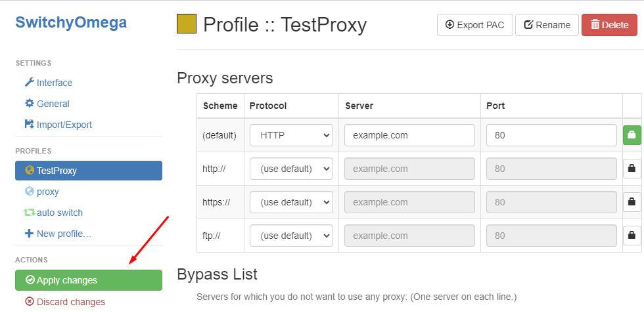This screenshot has height=313, width=644.
Task: Open the https:// row protocol dropdown
Action: (291, 202)
